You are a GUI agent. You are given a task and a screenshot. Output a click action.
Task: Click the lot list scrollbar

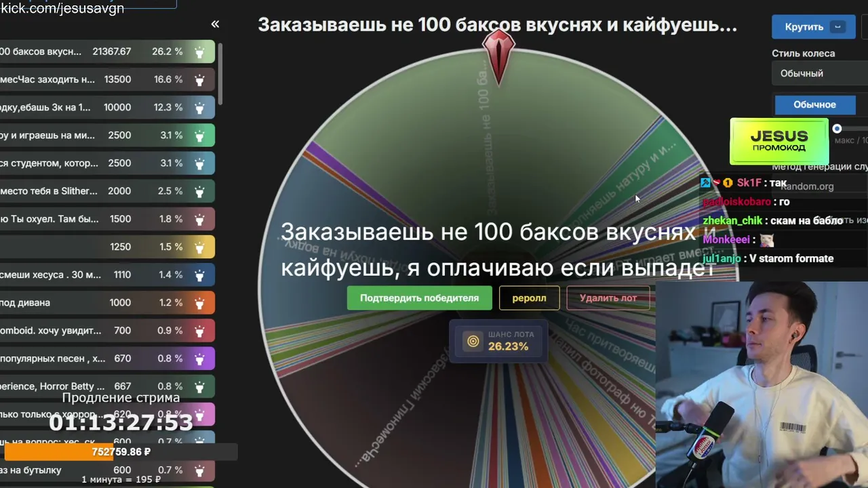[x=220, y=73]
